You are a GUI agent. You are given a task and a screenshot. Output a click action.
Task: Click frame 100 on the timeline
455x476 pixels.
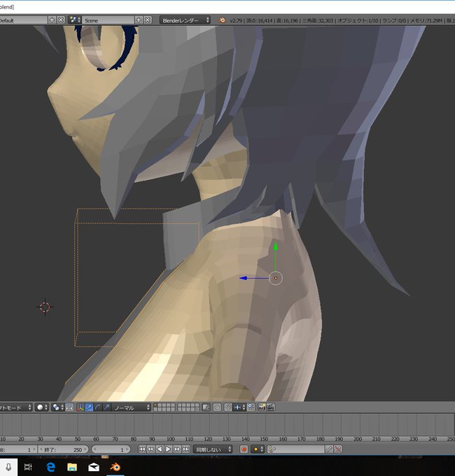coord(170,439)
